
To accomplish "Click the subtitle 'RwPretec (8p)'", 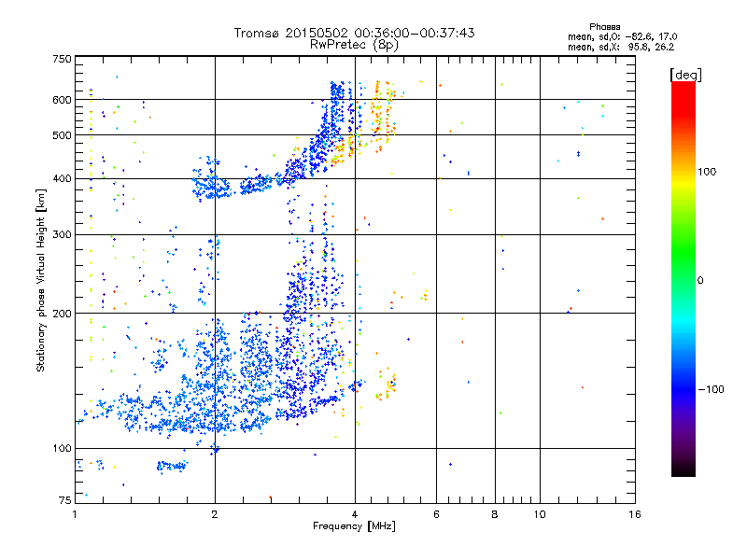I will [x=354, y=45].
